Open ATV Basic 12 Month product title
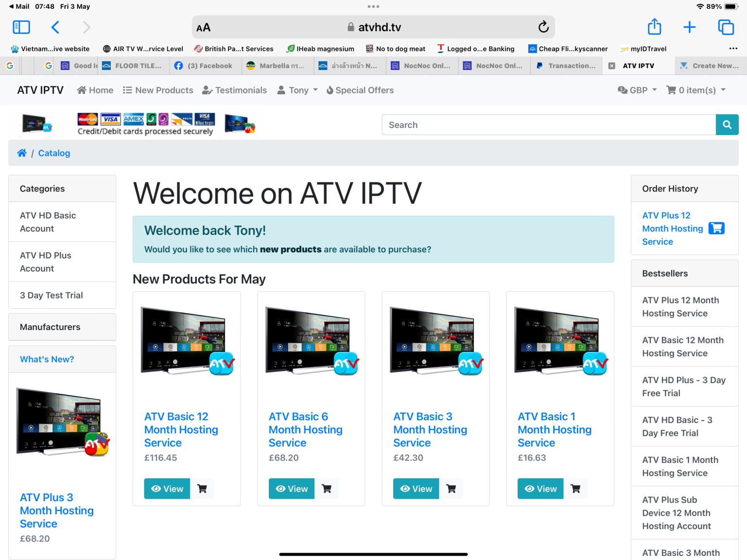Image resolution: width=747 pixels, height=560 pixels. [x=181, y=430]
